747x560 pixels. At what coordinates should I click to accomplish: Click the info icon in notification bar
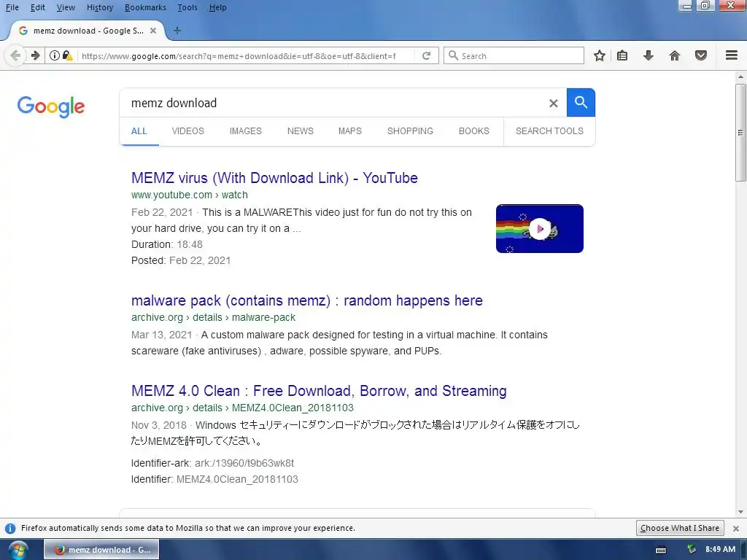pyautogui.click(x=10, y=528)
